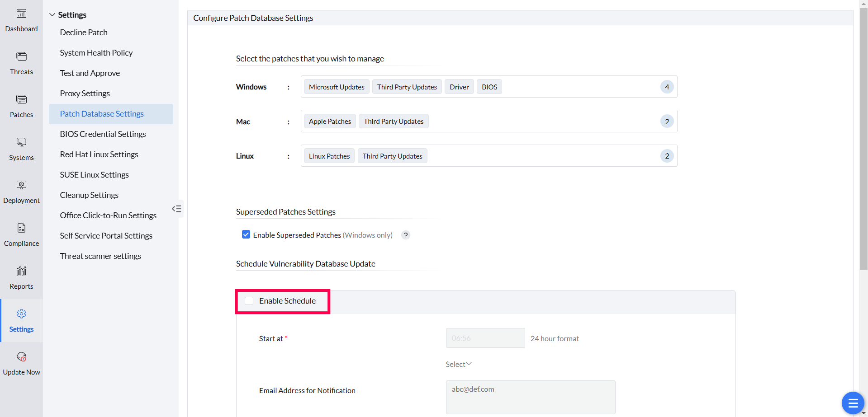Click the blue floating menu button
Screen dimensions: 868x417
tap(853, 403)
